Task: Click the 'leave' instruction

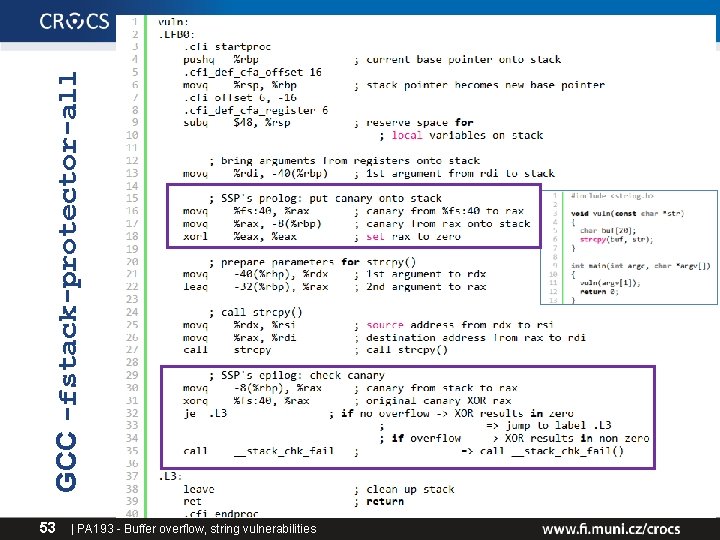Action: (x=198, y=489)
